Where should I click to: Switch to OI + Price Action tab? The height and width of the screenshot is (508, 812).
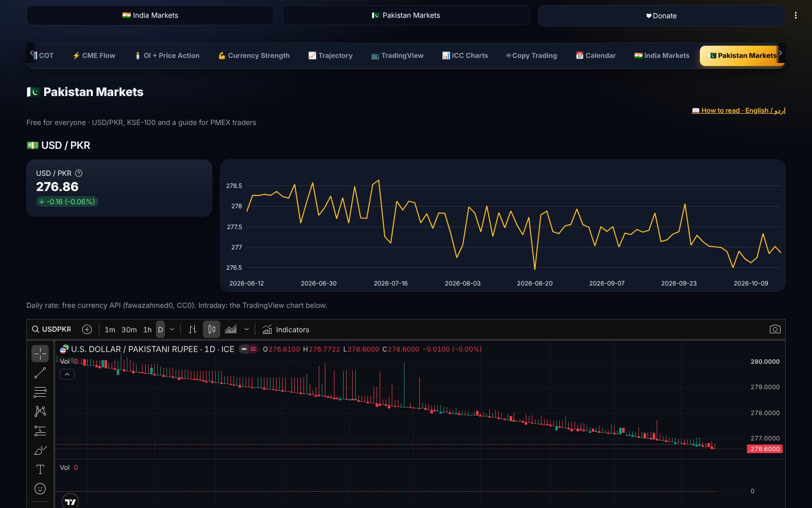point(167,55)
